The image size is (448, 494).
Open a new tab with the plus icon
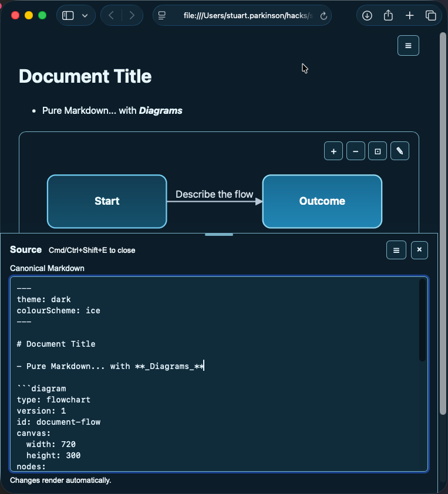point(409,15)
